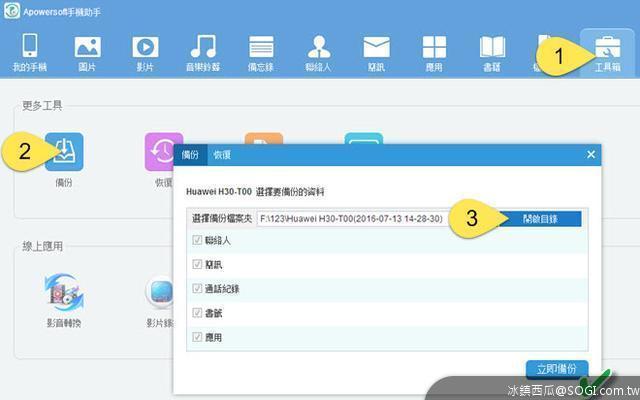Image resolution: width=640 pixels, height=400 pixels.
Task: Click the 簡訊 messages envelope icon
Action: point(376,50)
